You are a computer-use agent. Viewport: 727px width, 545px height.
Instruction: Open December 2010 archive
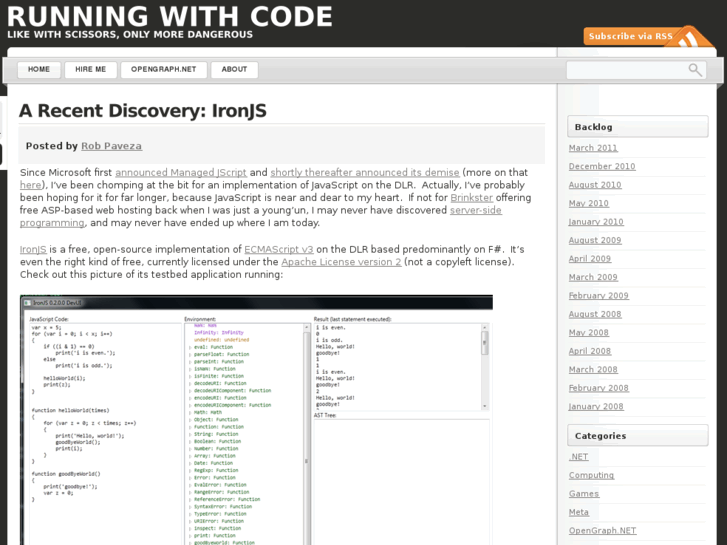(602, 167)
